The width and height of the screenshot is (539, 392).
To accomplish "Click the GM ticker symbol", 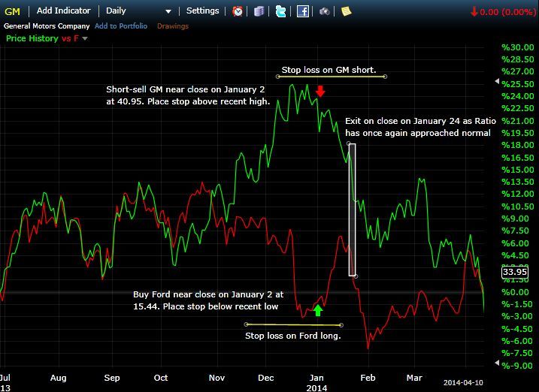I will (12, 11).
